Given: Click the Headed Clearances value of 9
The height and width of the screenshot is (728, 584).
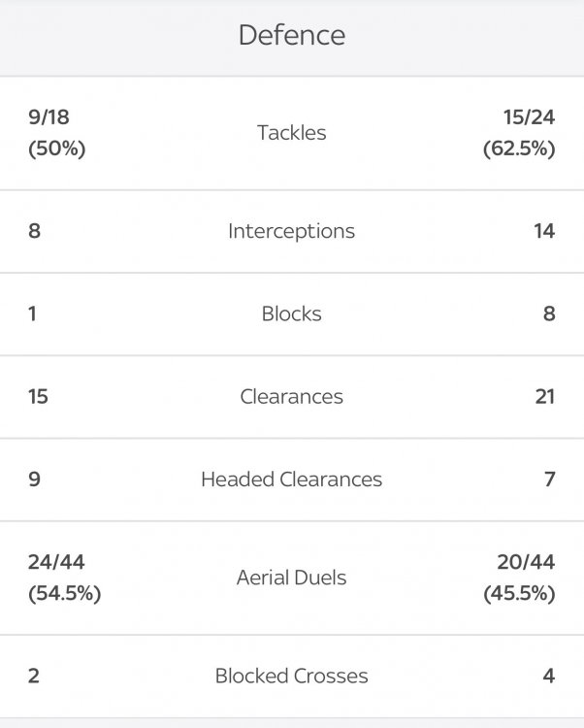Looking at the screenshot, I should pyautogui.click(x=35, y=480).
